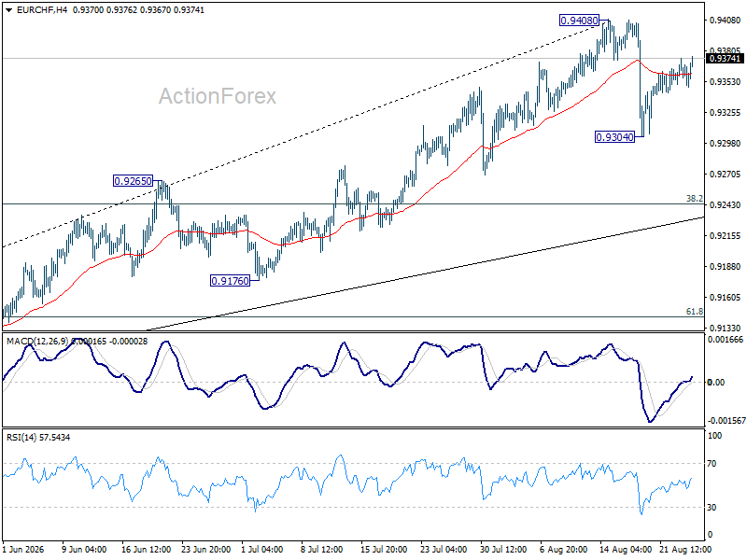
Task: Click the 0.94080 price high label
Action: click(579, 20)
